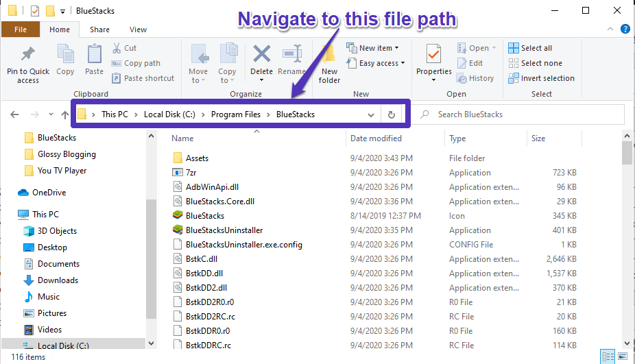This screenshot has width=635, height=364.
Task: Switch to the Share ribbon tab
Action: click(x=99, y=29)
